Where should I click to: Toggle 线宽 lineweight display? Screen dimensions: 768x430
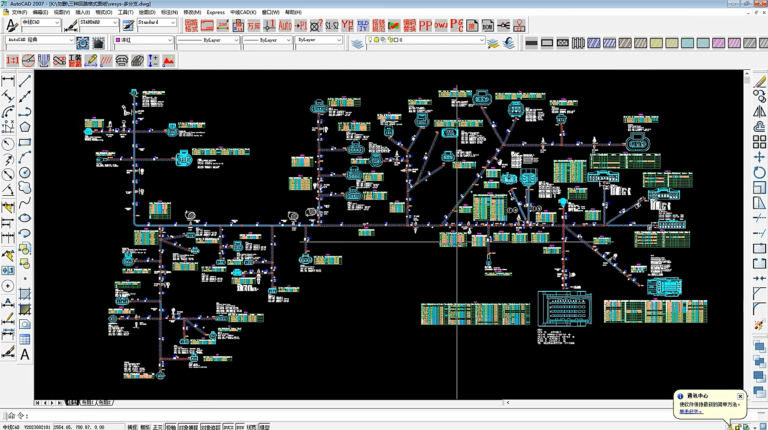tap(251, 427)
